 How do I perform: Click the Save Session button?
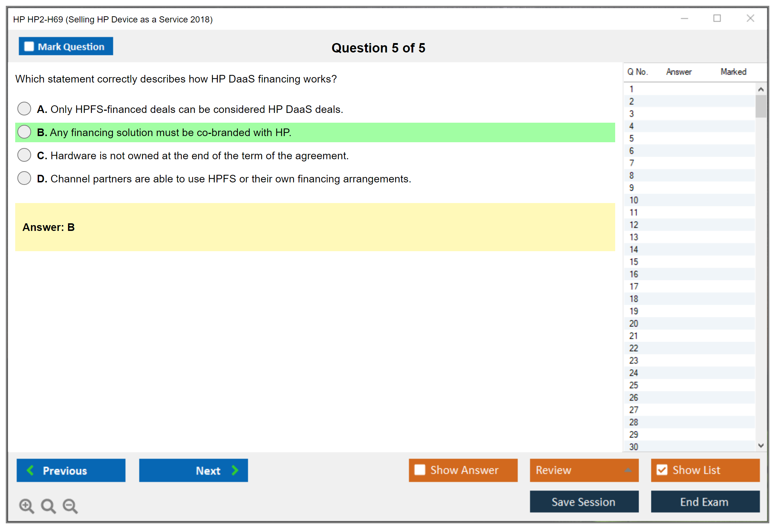(584, 502)
